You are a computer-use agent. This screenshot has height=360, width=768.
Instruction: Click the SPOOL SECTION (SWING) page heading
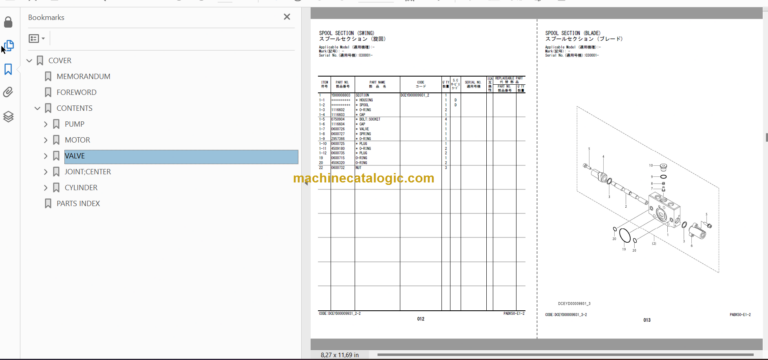(x=347, y=33)
